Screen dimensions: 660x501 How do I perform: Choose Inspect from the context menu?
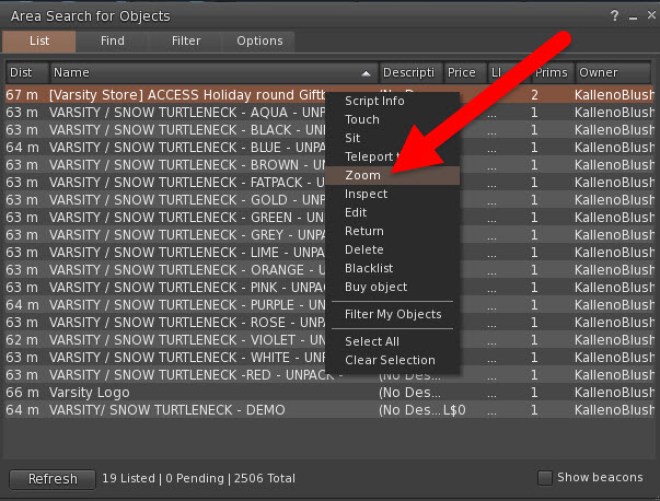[392, 194]
